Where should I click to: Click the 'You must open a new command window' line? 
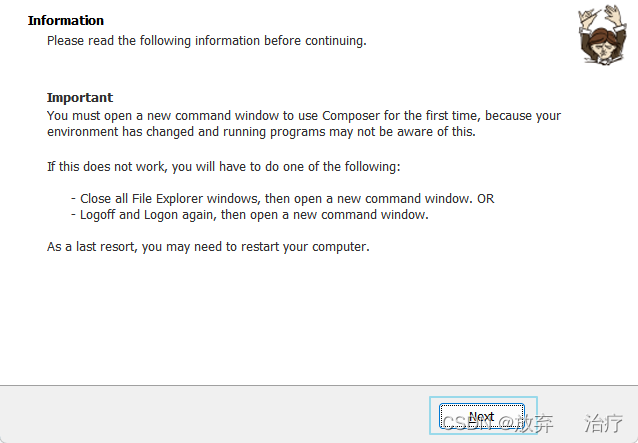pos(304,116)
